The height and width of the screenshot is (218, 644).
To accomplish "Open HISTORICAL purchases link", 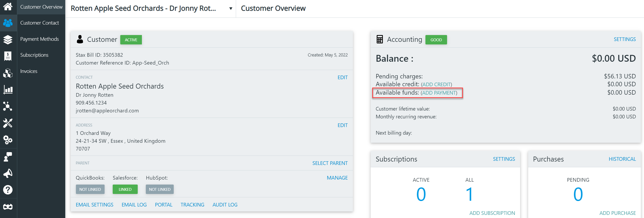I will [x=622, y=159].
